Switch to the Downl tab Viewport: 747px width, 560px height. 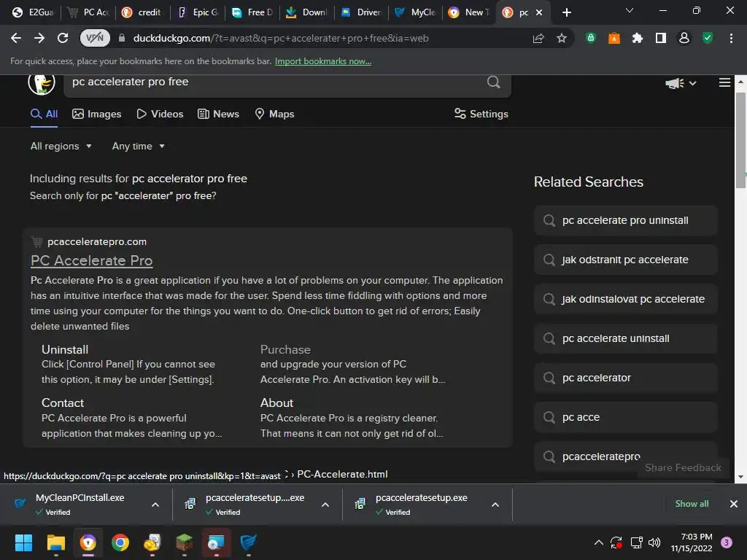click(x=307, y=12)
